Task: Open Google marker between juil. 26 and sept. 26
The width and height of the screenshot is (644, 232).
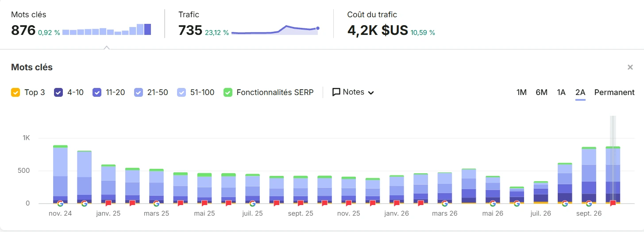Action: tap(565, 203)
